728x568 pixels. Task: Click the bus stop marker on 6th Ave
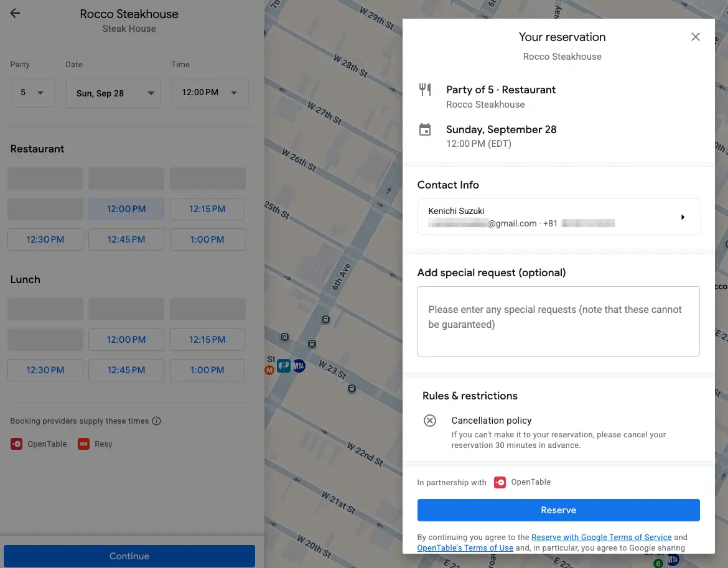click(326, 319)
